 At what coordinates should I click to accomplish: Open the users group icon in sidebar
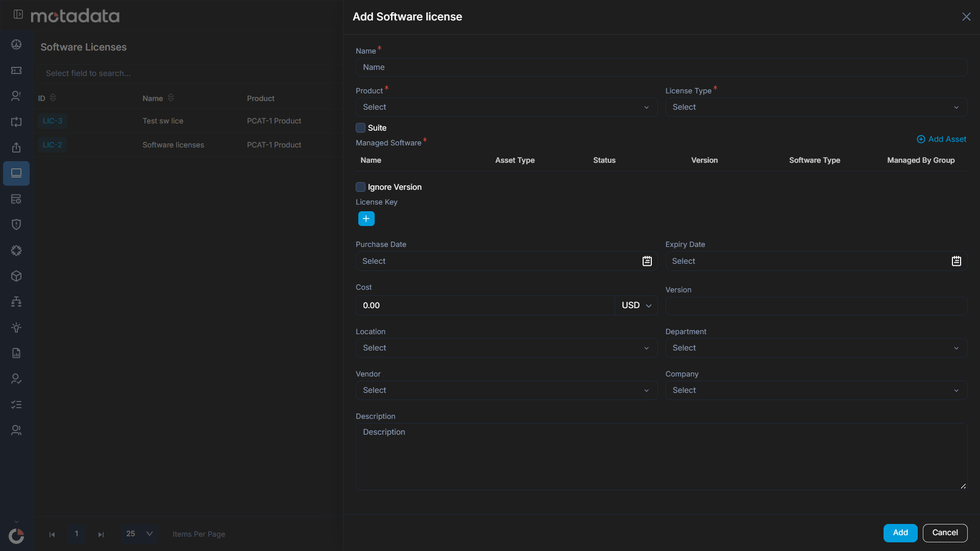16,431
